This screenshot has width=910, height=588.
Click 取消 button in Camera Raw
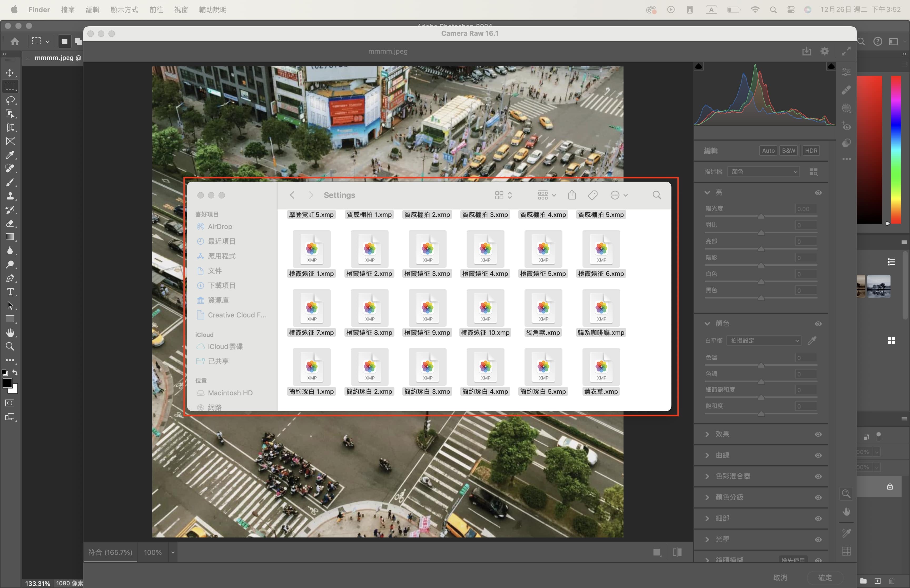(780, 577)
